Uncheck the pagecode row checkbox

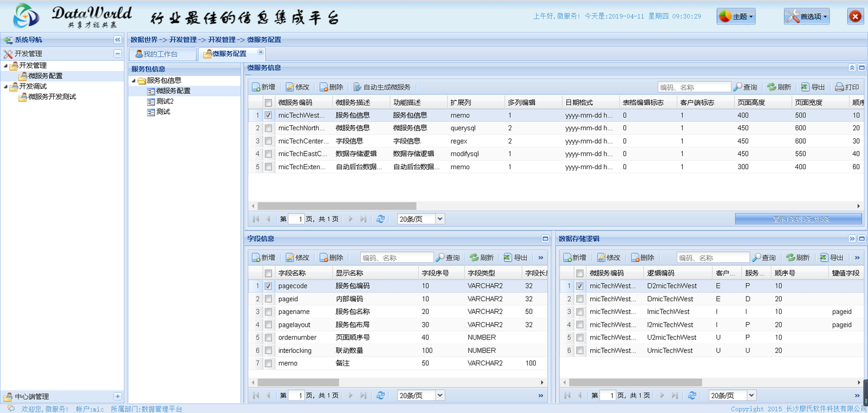tap(268, 286)
